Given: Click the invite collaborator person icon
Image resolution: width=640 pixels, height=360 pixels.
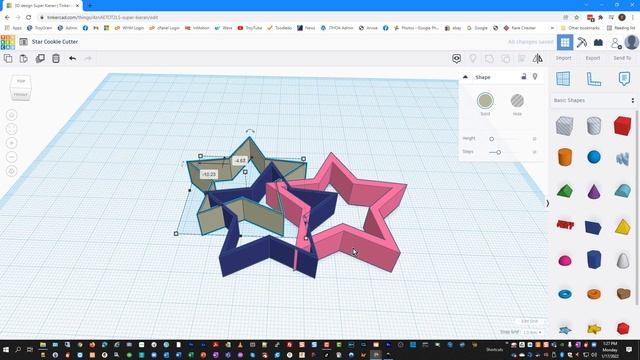Looking at the screenshot, I should (616, 42).
